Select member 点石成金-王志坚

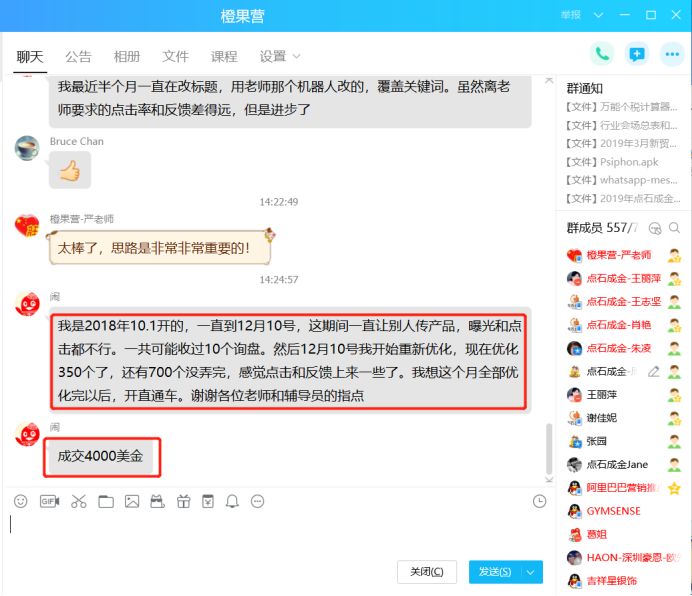coord(623,302)
